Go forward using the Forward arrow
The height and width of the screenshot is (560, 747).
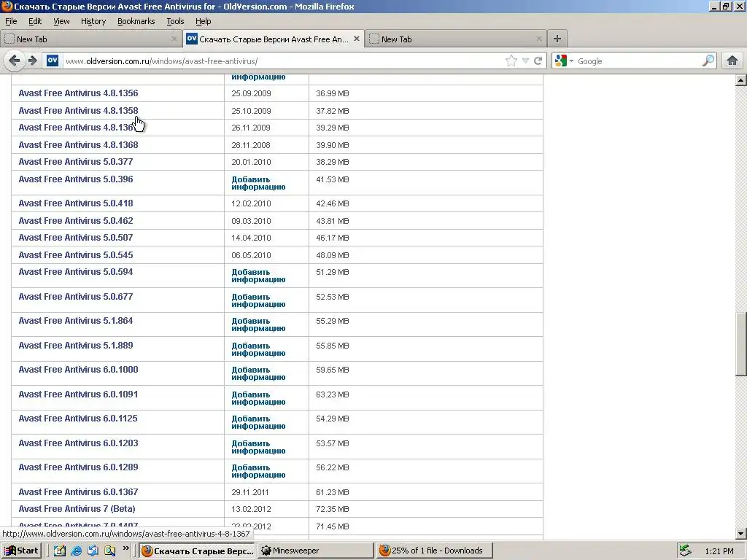(32, 61)
